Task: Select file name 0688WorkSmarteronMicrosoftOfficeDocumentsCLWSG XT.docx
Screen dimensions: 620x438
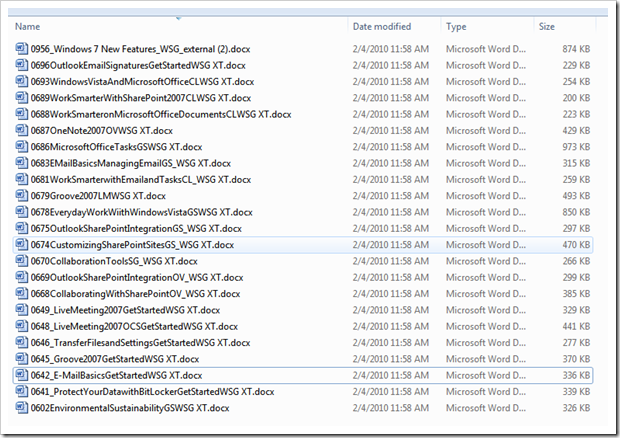Action: pos(161,114)
